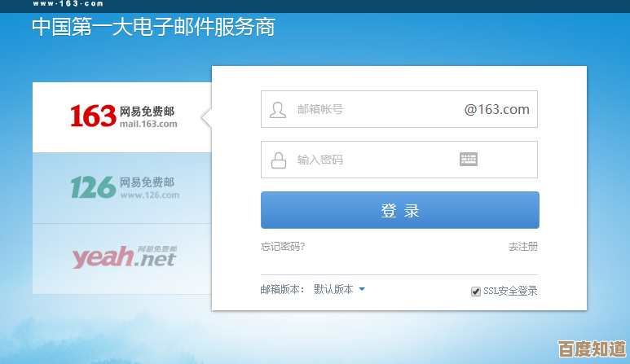Click the 中国第一大电子邮件服务商 headline
Viewport: 630px width, 364px height.
(x=153, y=28)
